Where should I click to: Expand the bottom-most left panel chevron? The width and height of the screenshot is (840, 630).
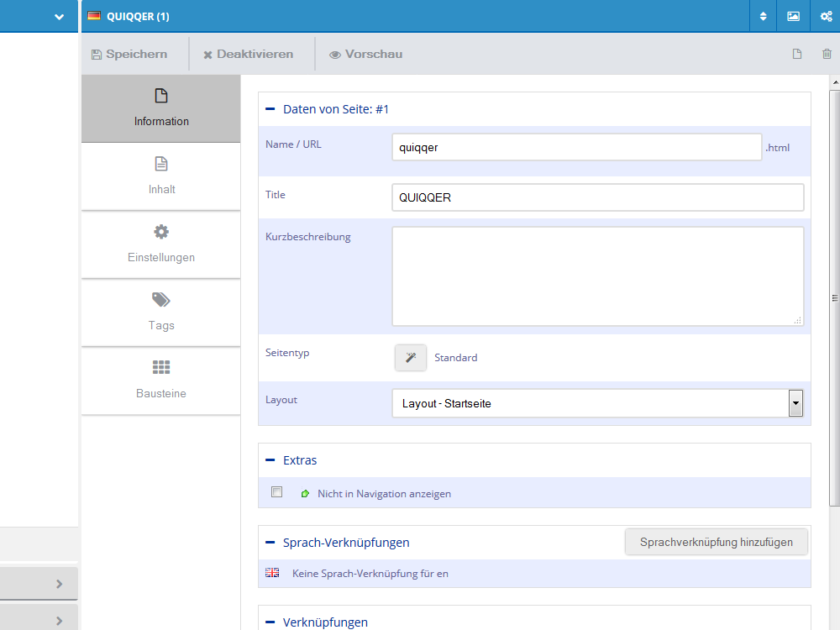[x=59, y=621]
